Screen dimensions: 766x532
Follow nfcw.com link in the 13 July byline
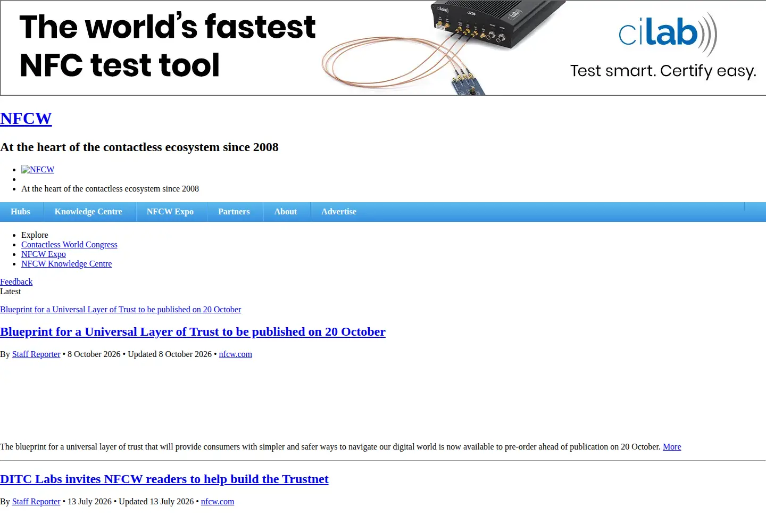(x=218, y=502)
